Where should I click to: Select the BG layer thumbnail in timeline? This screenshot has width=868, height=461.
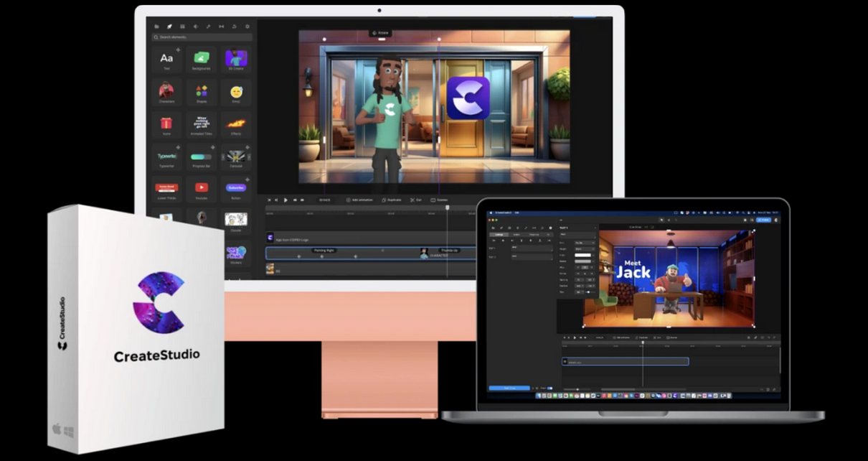tap(270, 269)
